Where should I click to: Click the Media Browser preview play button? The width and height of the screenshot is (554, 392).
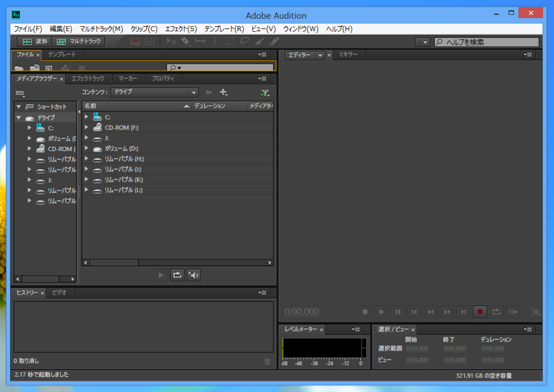[161, 275]
